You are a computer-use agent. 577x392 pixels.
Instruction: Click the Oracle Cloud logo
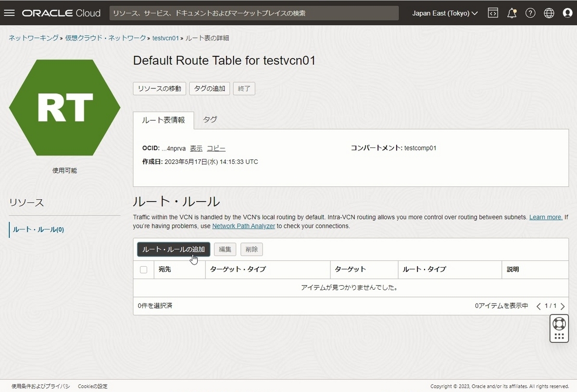61,13
